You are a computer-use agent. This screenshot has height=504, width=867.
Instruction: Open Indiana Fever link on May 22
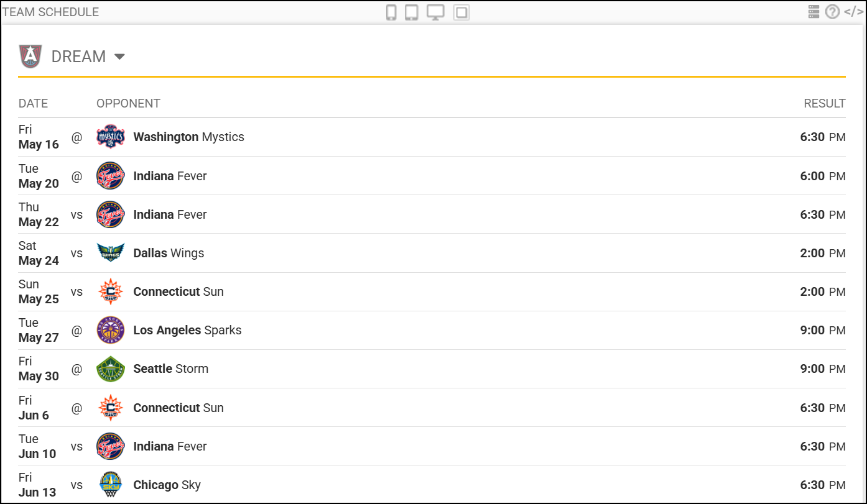coord(170,214)
